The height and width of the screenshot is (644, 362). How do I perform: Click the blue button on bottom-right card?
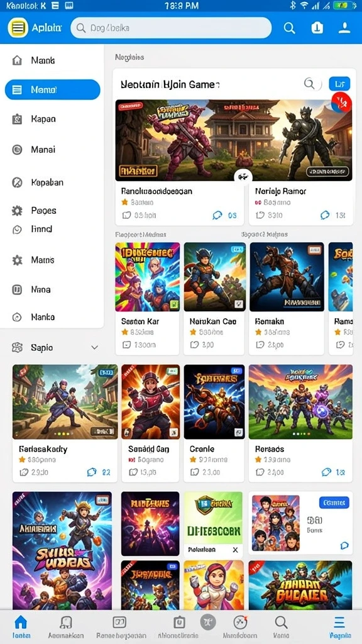pyautogui.click(x=334, y=502)
